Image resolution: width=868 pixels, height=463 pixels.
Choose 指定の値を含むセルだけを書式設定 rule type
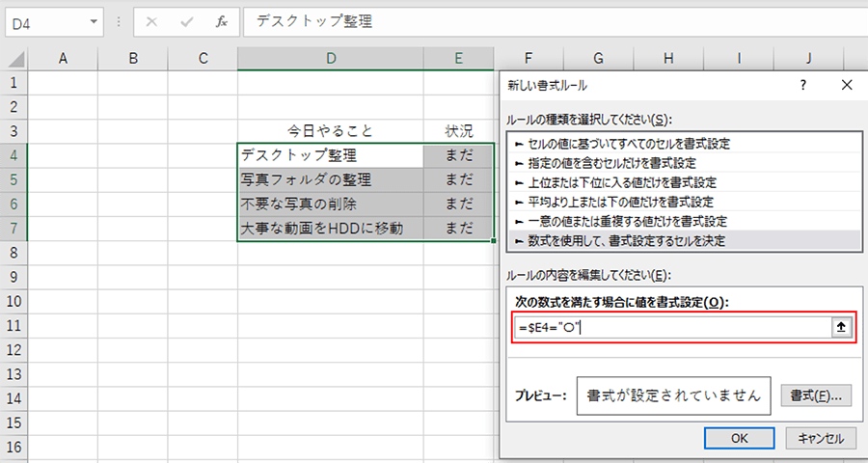684,163
